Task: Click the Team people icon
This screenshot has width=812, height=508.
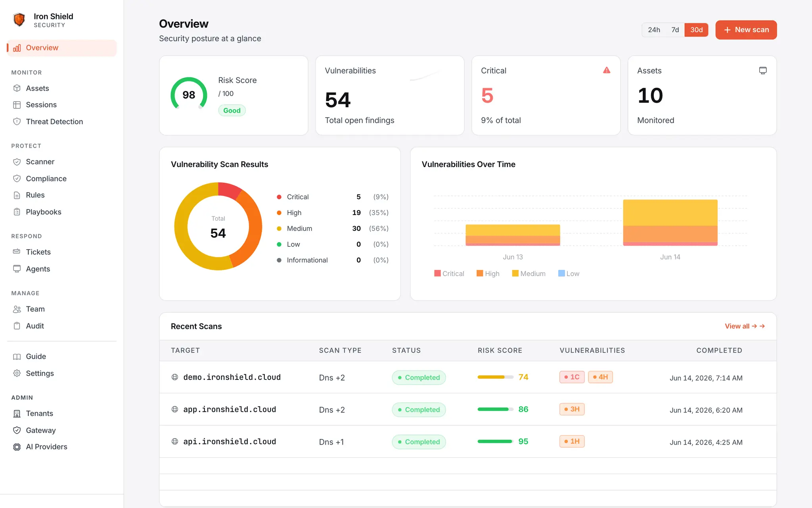Action: coord(17,309)
